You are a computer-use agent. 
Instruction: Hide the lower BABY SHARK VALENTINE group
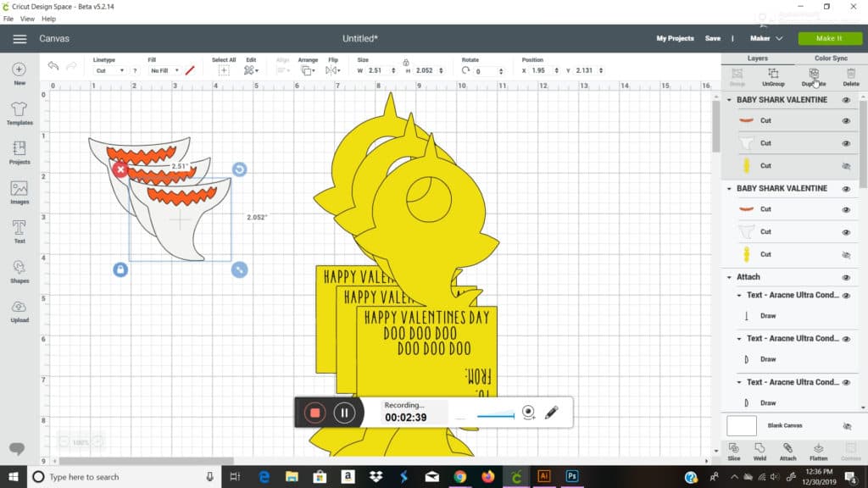(846, 189)
